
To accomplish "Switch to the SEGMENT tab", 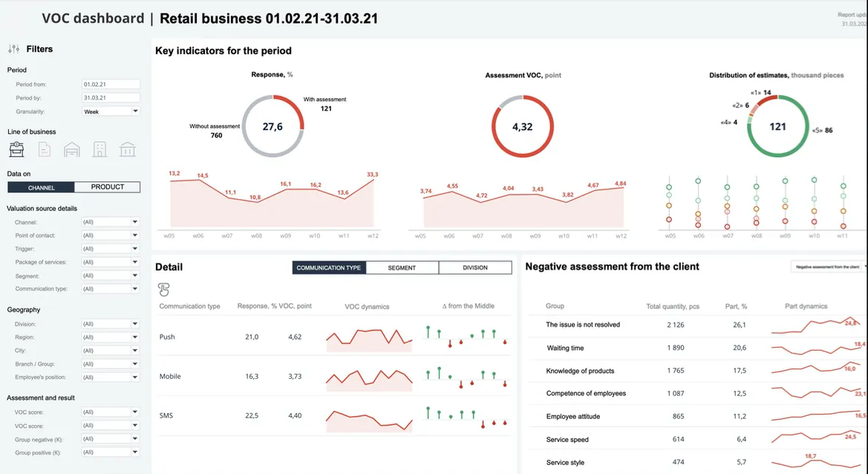I will (402, 267).
